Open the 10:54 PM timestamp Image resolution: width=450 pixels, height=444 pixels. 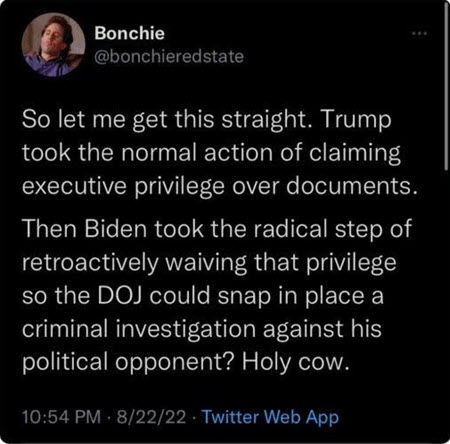pos(61,417)
